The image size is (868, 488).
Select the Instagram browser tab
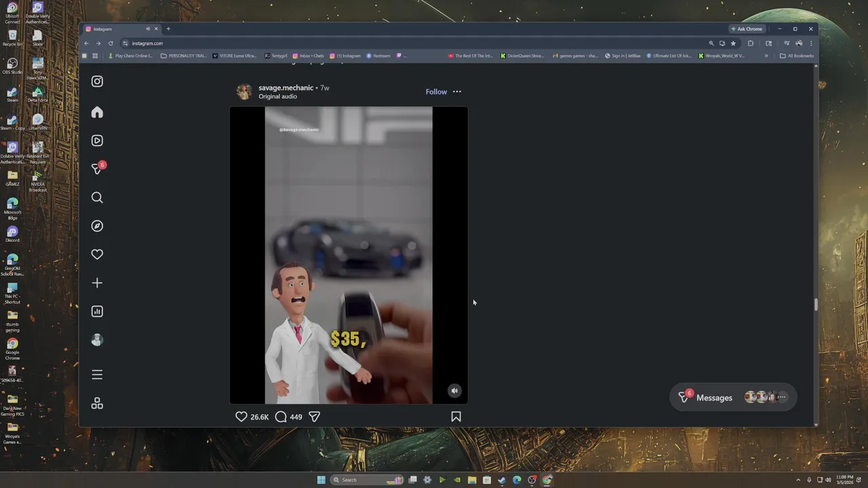(x=121, y=29)
